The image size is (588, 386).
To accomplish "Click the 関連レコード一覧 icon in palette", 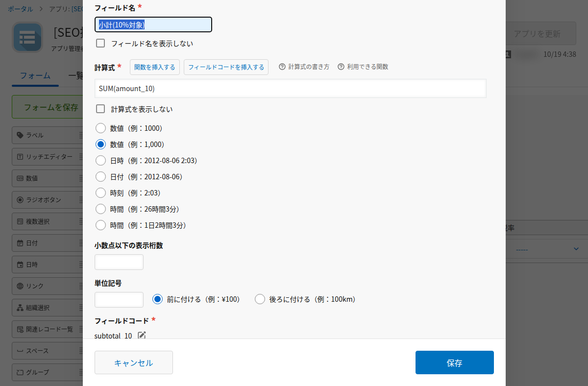I will pos(20,329).
